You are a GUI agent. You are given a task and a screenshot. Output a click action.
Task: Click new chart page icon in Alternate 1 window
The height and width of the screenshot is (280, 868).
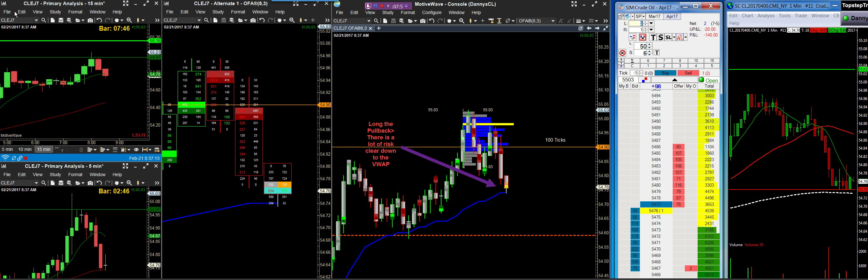[x=215, y=20]
